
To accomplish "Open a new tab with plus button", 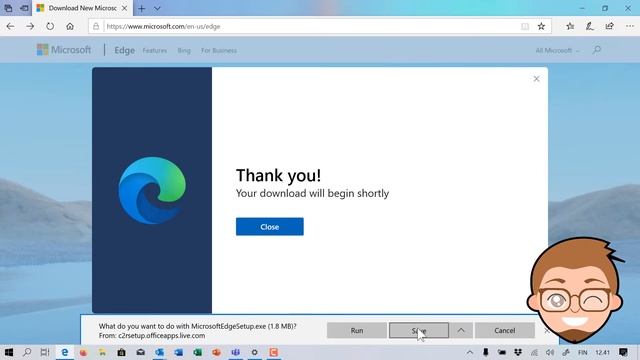I will pos(142,8).
